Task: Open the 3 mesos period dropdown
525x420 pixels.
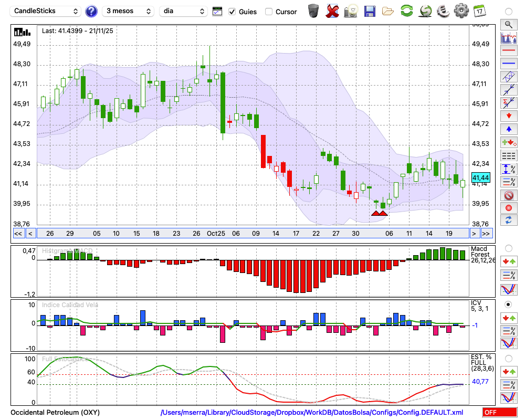Action: click(x=128, y=11)
